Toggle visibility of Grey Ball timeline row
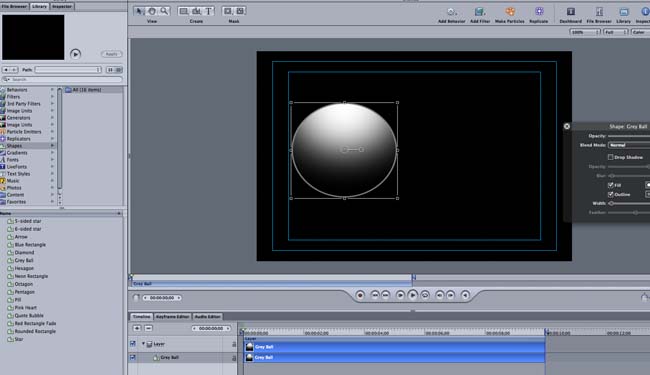The image size is (650, 375). [x=133, y=357]
